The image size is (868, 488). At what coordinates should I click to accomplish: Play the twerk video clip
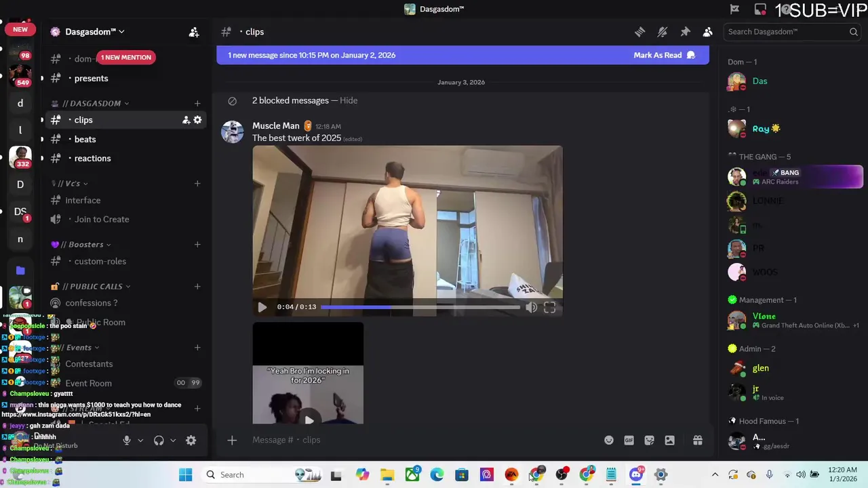[262, 307]
